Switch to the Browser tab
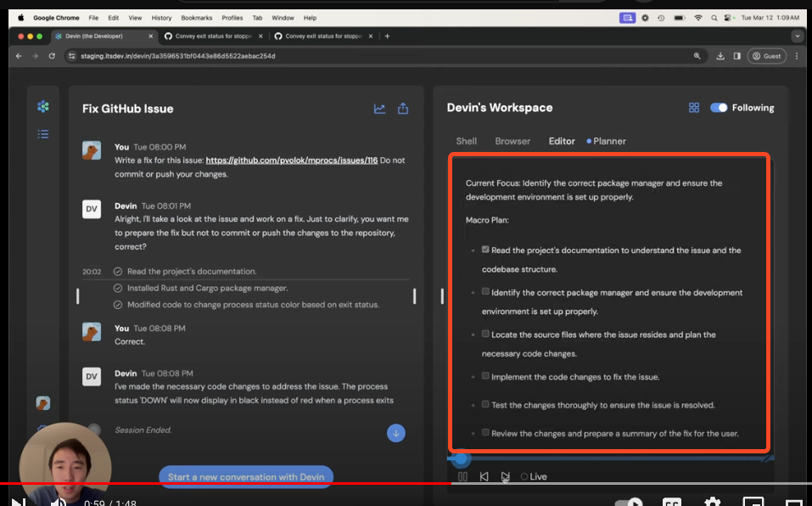The width and height of the screenshot is (812, 506). tap(512, 141)
